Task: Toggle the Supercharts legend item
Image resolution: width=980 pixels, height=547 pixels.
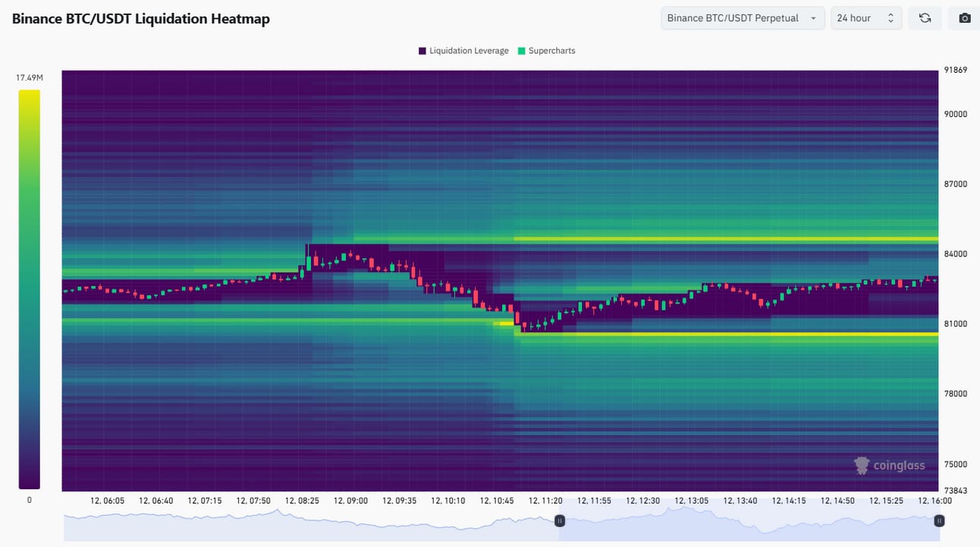Action: click(546, 51)
